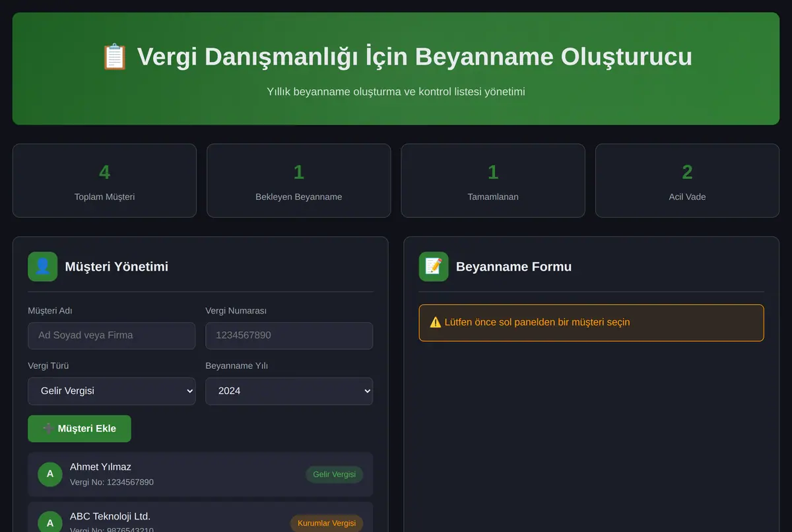Click the warning icon in alert message

point(436,322)
